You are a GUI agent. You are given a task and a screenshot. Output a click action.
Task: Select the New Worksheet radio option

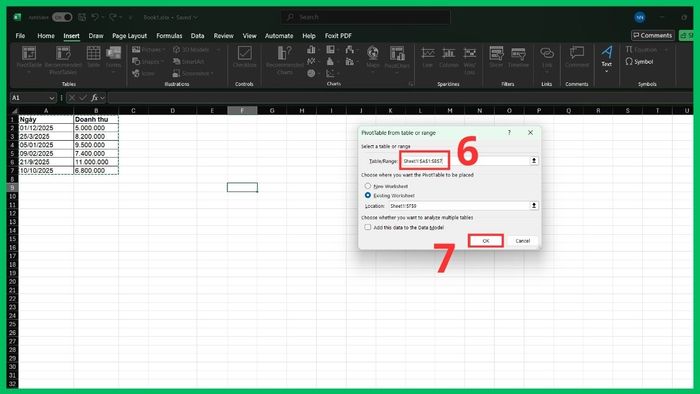pyautogui.click(x=368, y=186)
